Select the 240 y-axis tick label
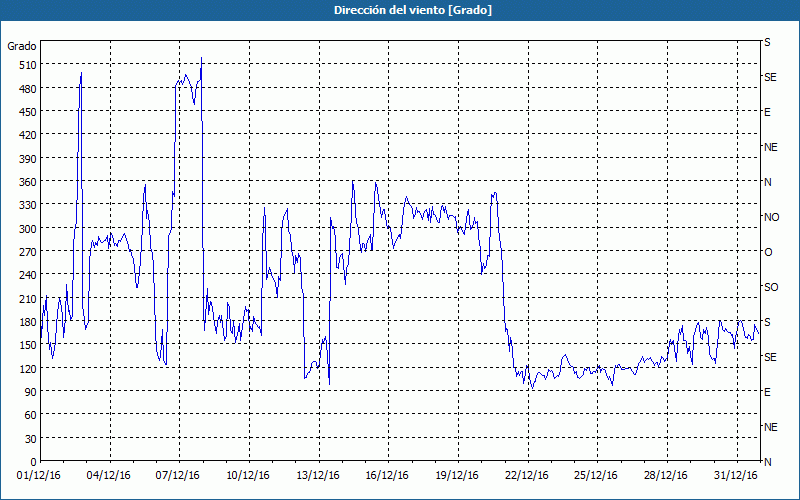 pos(27,275)
